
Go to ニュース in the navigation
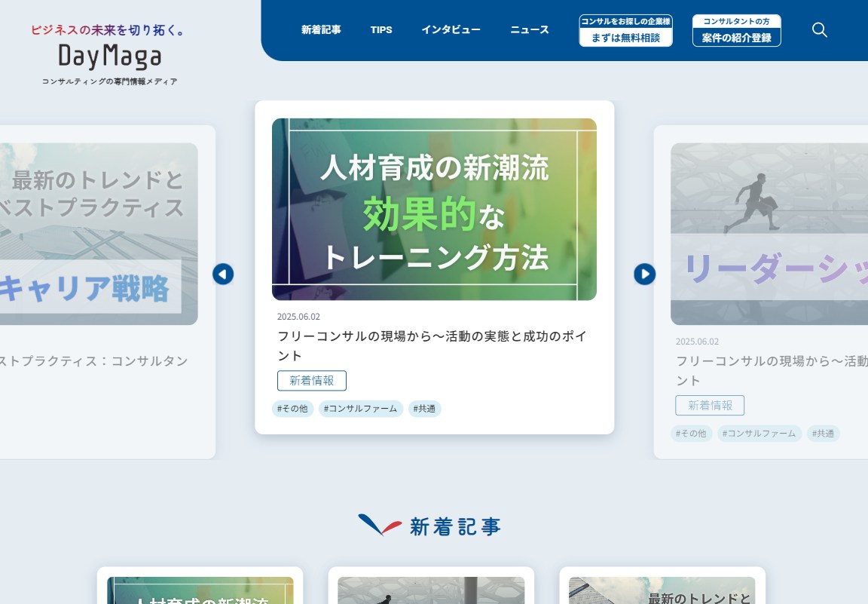[x=530, y=30]
